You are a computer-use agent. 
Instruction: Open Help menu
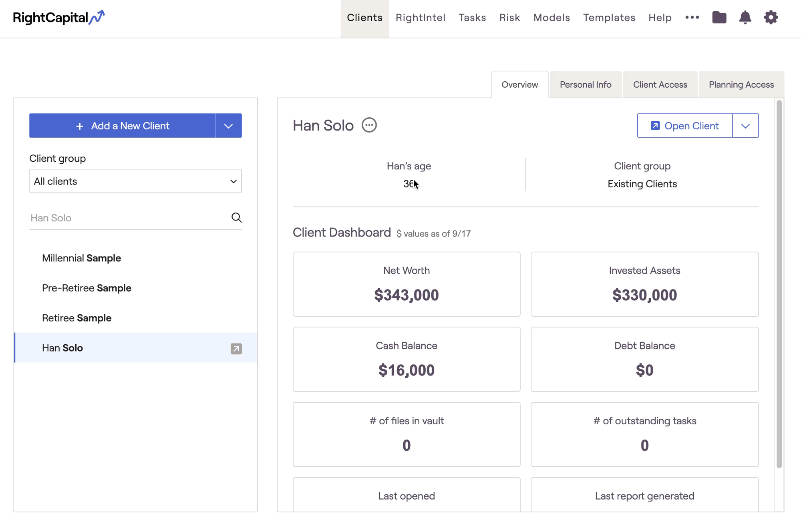[660, 18]
